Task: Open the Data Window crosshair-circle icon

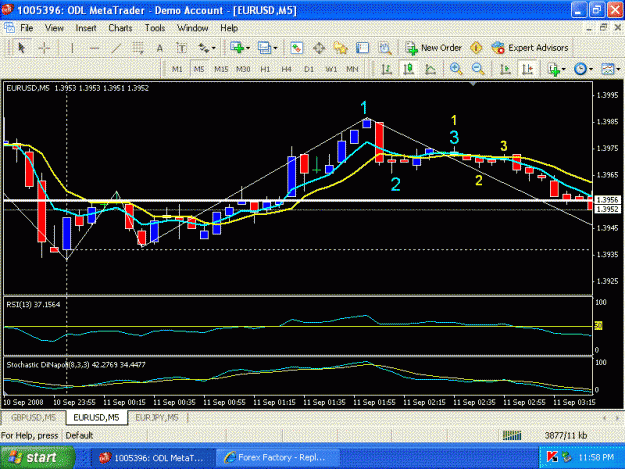Action: 318,48
